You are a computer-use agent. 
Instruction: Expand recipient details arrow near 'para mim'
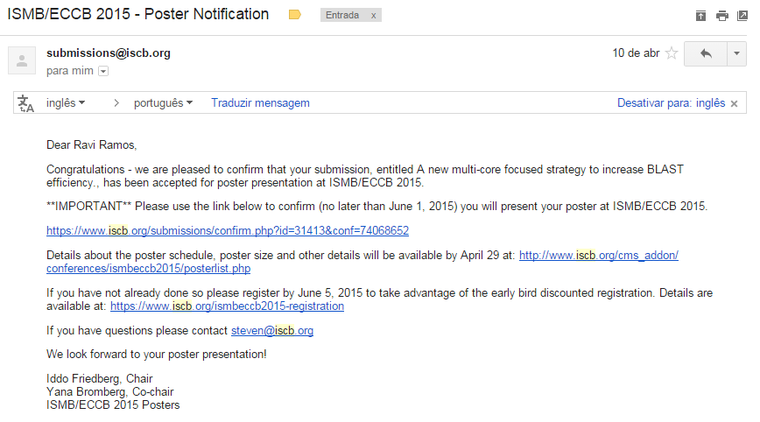click(x=103, y=71)
